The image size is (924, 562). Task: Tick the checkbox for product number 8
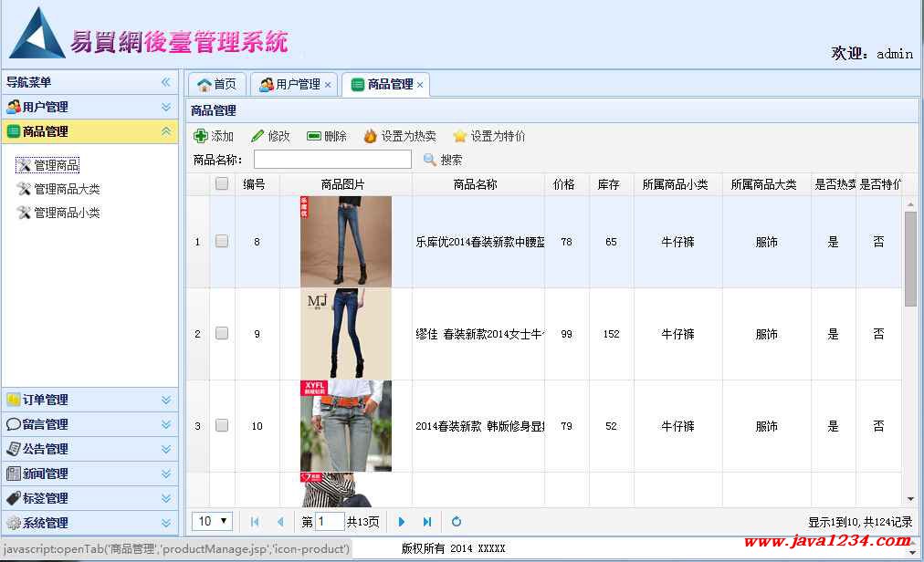tap(222, 242)
